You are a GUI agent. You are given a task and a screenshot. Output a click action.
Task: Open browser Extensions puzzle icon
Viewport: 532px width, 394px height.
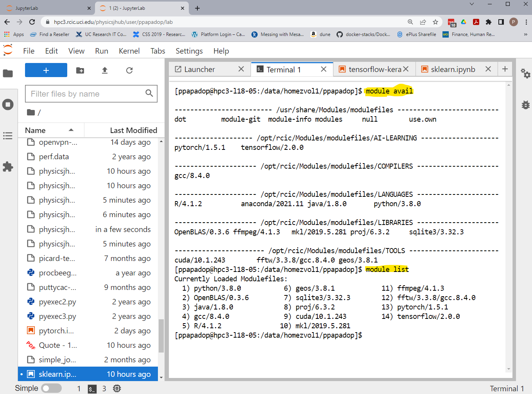(489, 22)
